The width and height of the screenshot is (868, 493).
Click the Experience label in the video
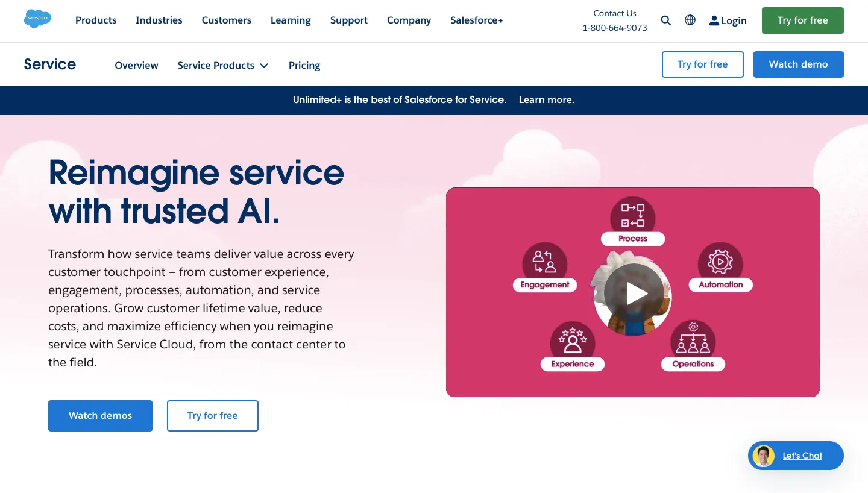(x=573, y=364)
